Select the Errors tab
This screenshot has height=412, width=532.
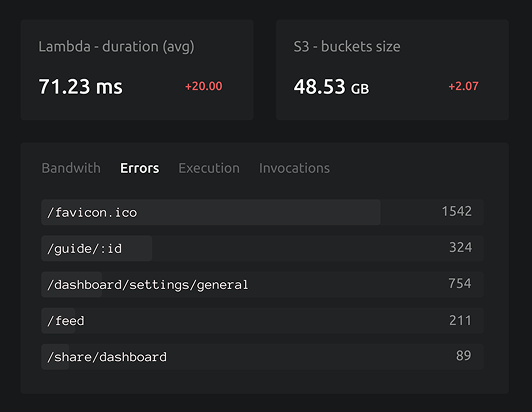tap(140, 168)
